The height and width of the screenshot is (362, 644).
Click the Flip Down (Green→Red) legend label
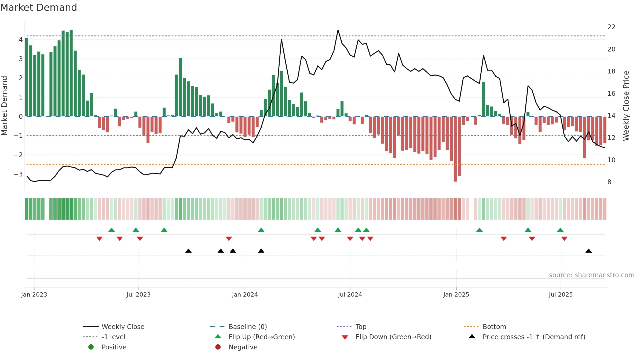393,337
